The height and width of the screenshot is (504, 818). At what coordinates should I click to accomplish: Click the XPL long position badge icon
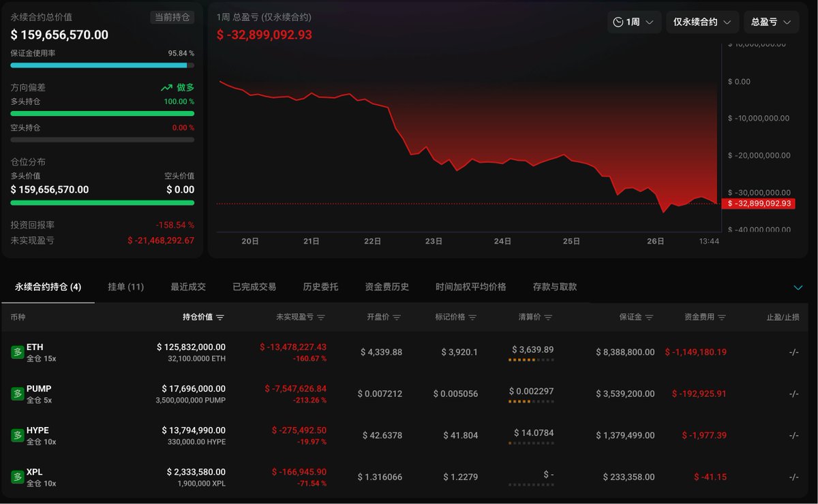click(x=17, y=477)
